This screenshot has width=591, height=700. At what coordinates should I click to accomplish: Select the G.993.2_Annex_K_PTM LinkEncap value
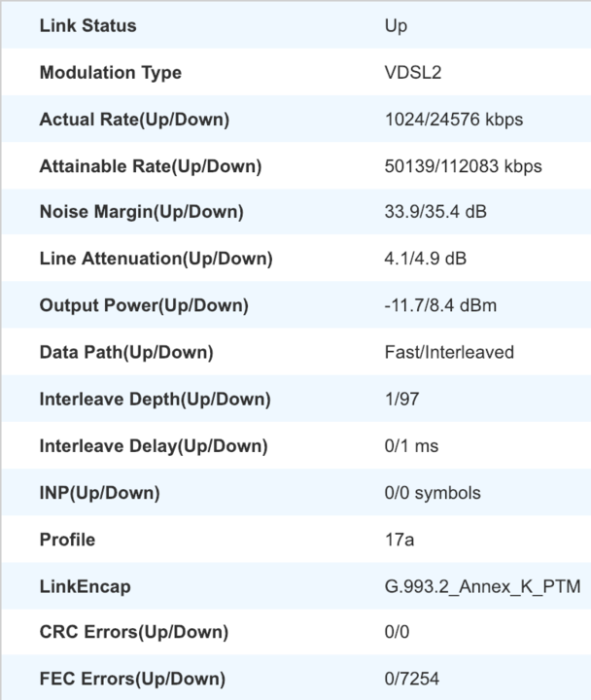(x=482, y=586)
